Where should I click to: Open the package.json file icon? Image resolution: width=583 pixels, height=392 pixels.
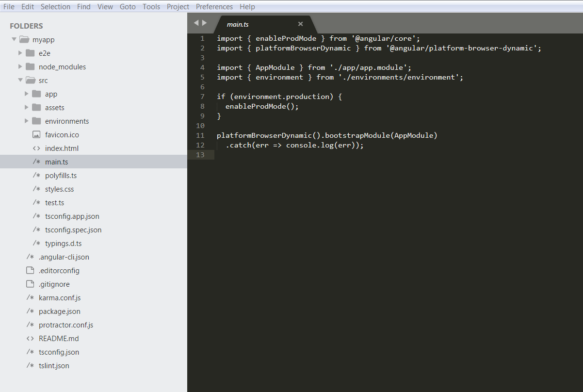(x=30, y=311)
